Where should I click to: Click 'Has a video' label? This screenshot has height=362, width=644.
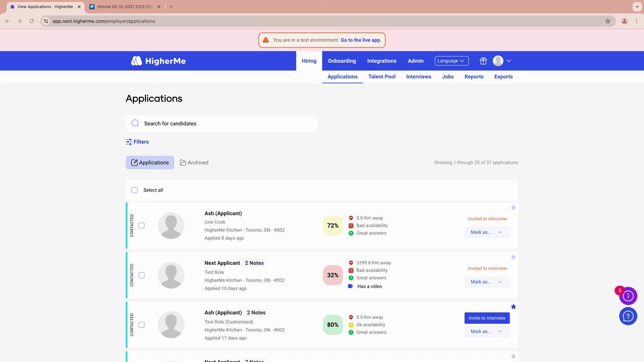pos(369,286)
